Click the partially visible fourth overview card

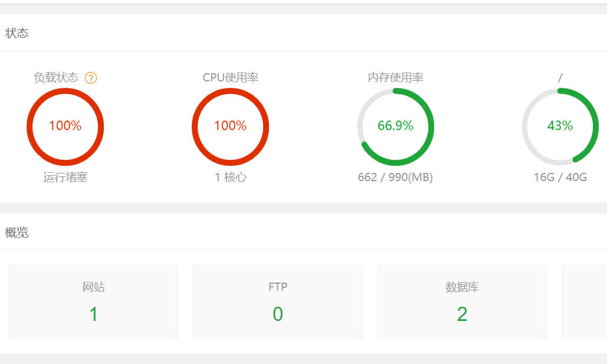coord(585,301)
